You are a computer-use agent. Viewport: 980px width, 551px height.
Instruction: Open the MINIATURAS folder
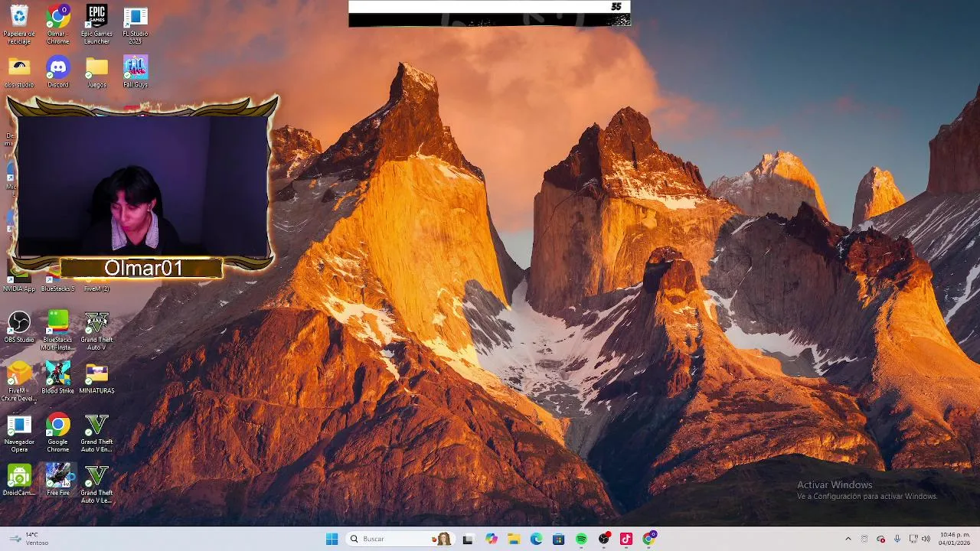96,378
